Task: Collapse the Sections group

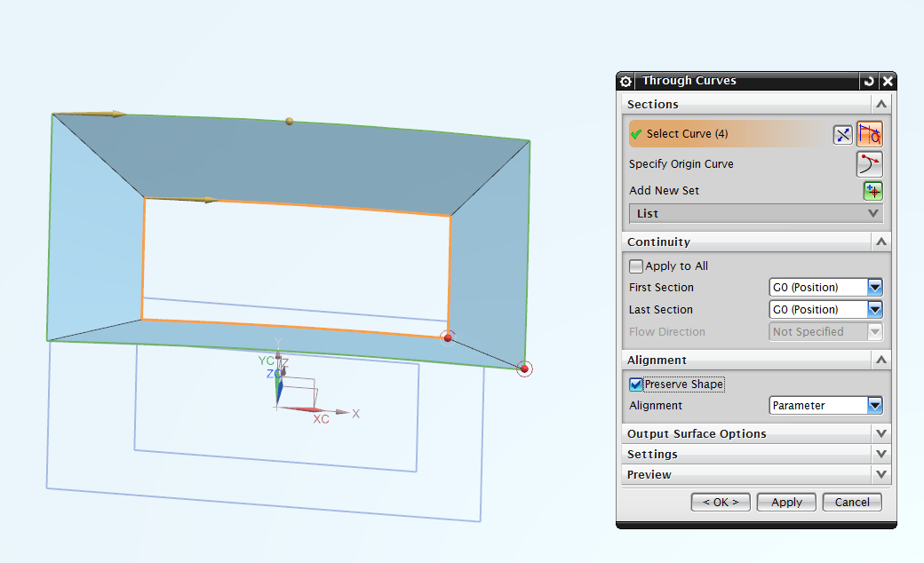Action: 881,104
